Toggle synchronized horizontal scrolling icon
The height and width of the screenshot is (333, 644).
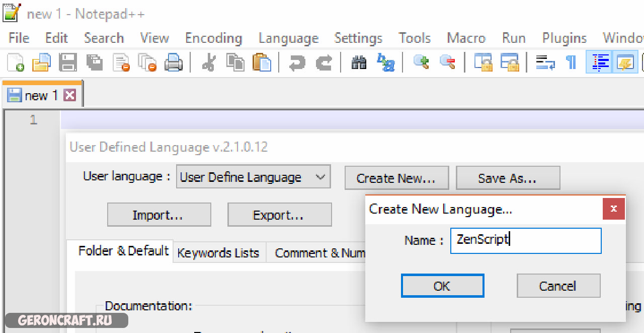pyautogui.click(x=510, y=63)
